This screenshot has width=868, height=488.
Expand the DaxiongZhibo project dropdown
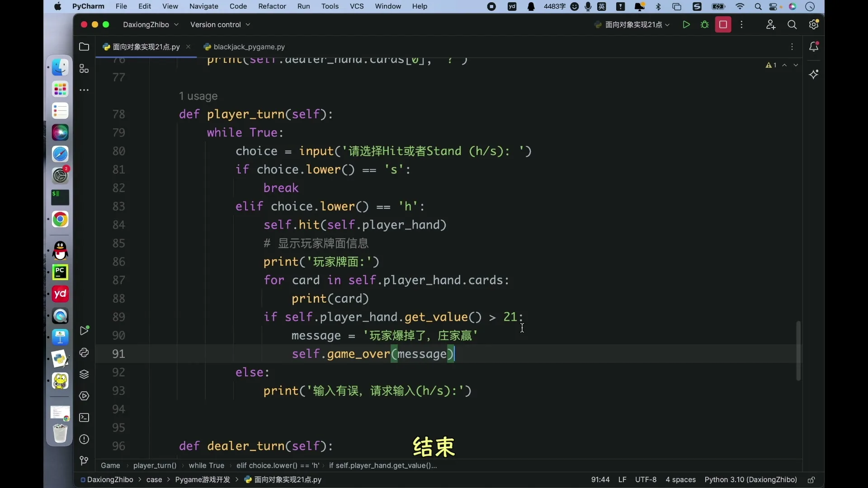point(151,25)
